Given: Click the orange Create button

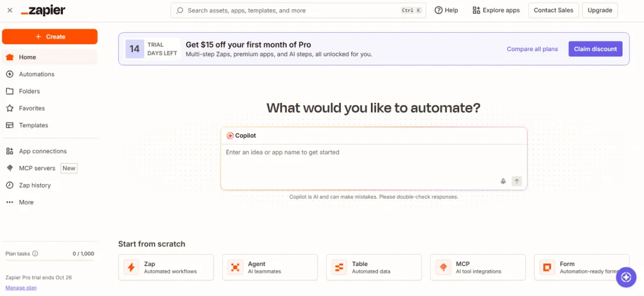Looking at the screenshot, I should pos(50,36).
